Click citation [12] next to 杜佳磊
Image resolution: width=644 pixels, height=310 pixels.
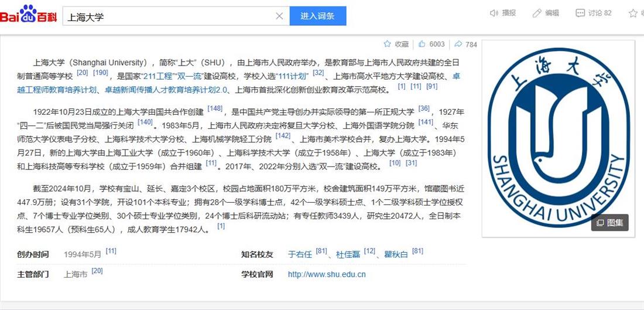pos(369,251)
